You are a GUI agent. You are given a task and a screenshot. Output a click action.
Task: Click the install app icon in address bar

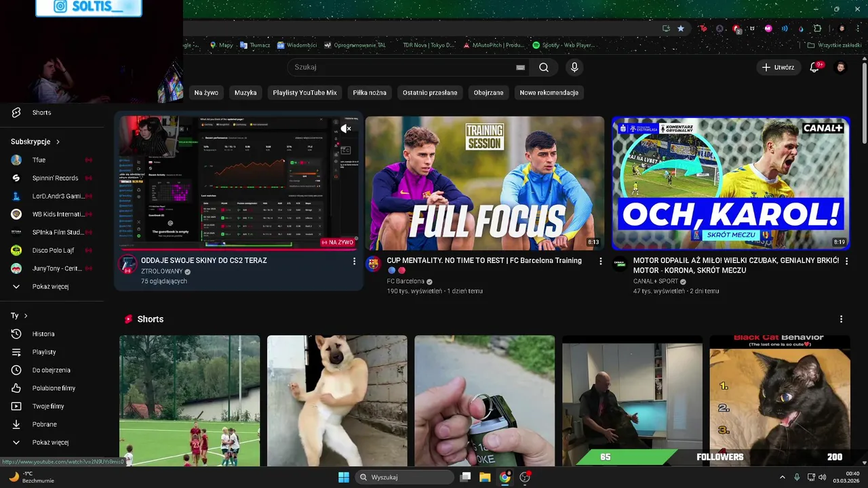(x=666, y=28)
